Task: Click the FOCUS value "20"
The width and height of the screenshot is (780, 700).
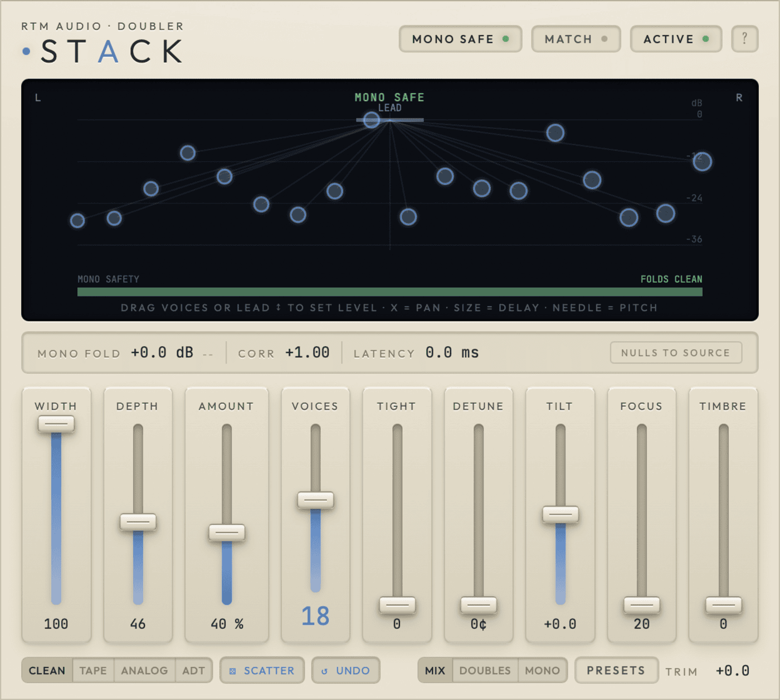Action: click(642, 624)
